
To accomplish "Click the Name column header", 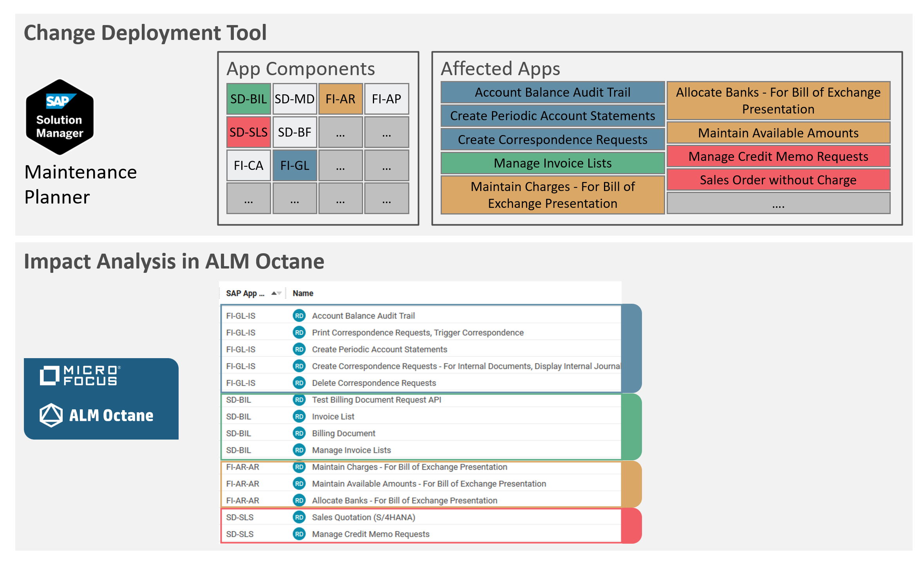I will point(303,293).
